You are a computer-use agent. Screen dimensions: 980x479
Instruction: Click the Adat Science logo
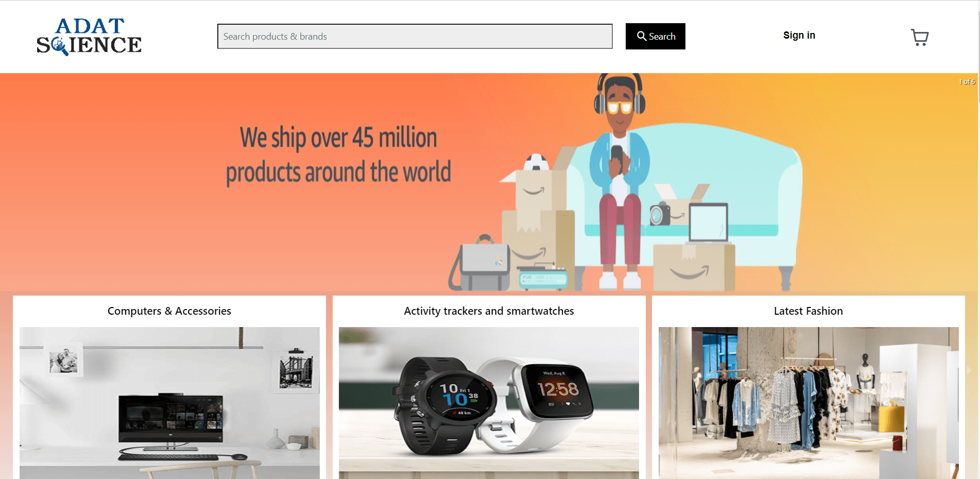[89, 37]
